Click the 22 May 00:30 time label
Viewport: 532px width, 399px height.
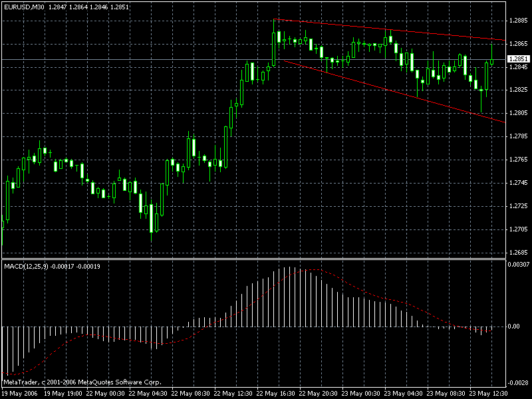(106, 394)
